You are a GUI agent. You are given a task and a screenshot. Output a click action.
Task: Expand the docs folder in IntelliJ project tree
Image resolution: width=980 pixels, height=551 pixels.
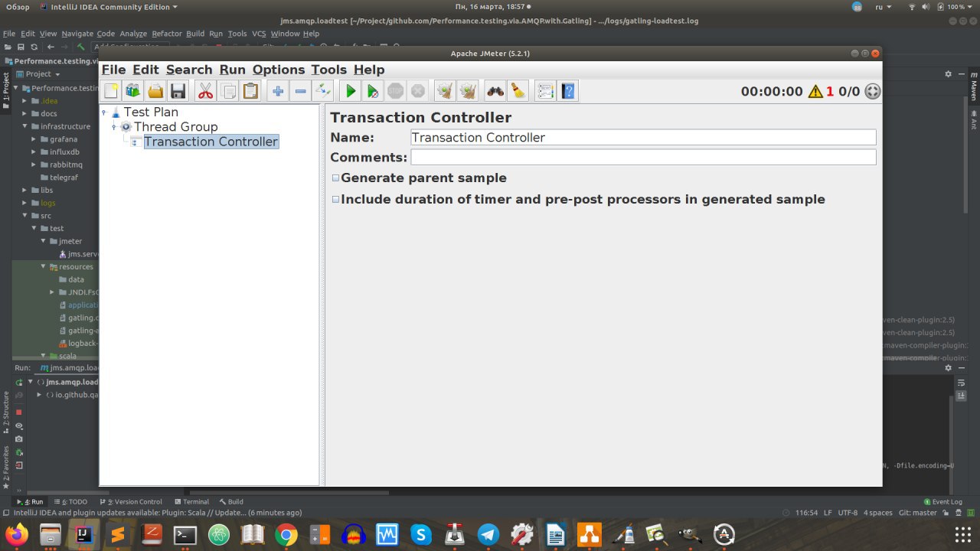[x=24, y=113]
